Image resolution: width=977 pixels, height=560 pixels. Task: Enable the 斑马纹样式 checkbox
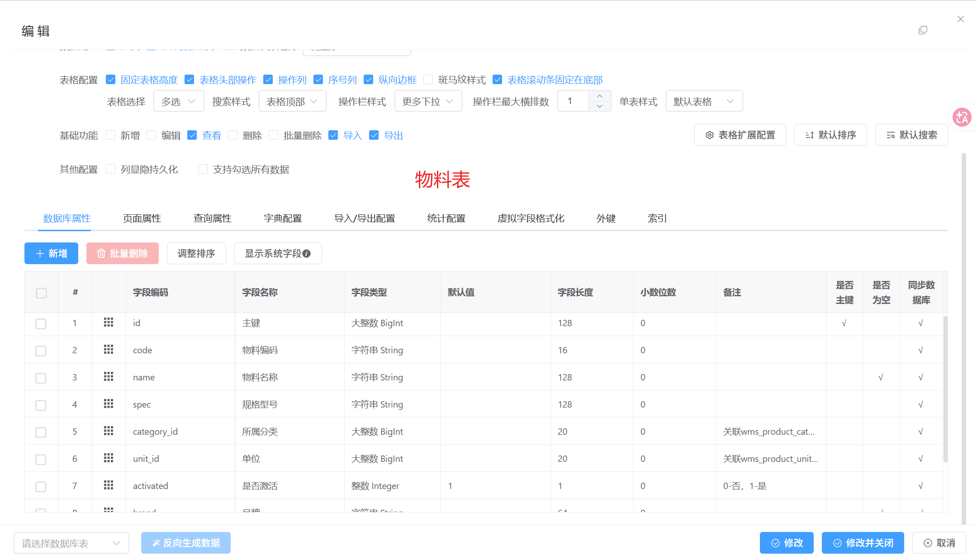coord(428,80)
